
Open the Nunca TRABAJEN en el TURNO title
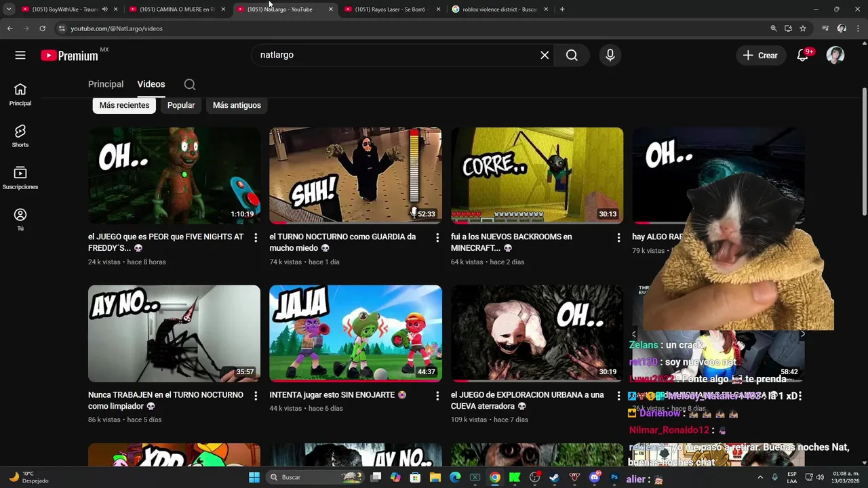click(x=165, y=400)
